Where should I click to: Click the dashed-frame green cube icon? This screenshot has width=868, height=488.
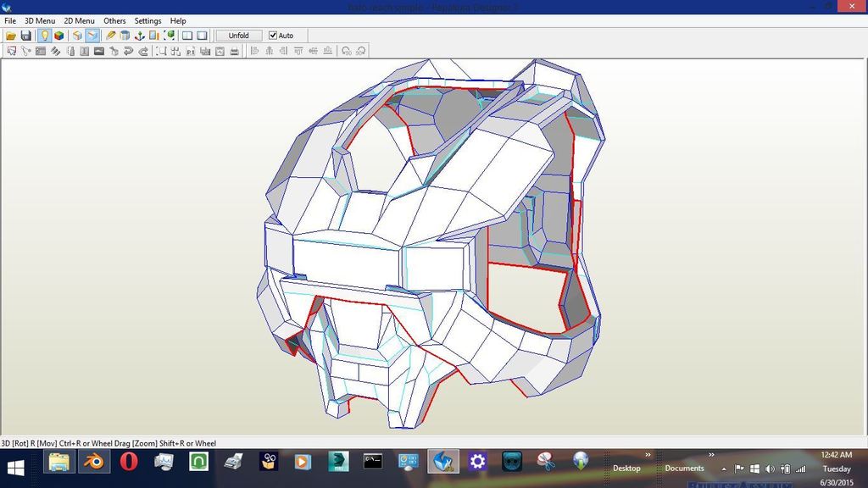click(x=170, y=36)
